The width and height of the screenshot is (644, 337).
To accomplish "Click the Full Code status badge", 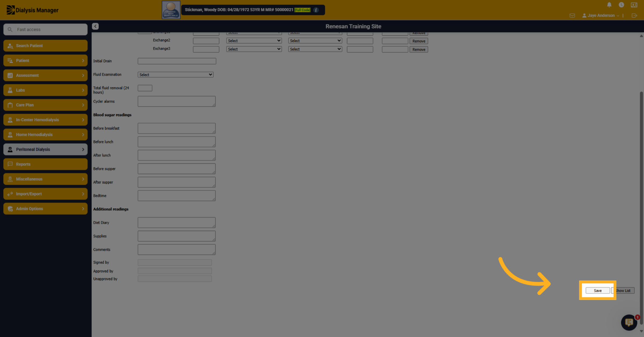I will point(302,10).
